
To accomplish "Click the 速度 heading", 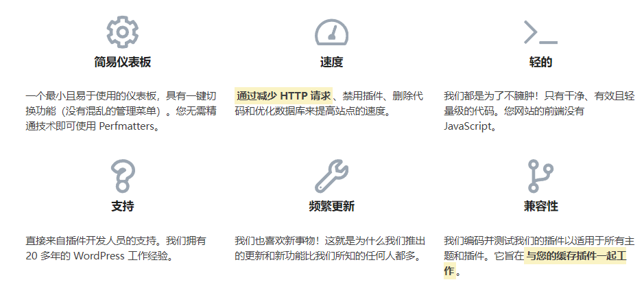I will pyautogui.click(x=331, y=62).
